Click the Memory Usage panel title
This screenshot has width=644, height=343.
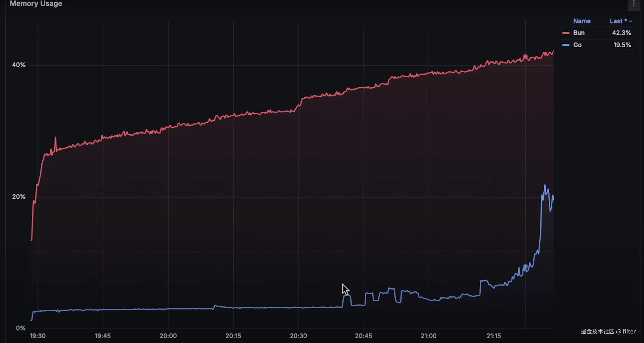[36, 3]
